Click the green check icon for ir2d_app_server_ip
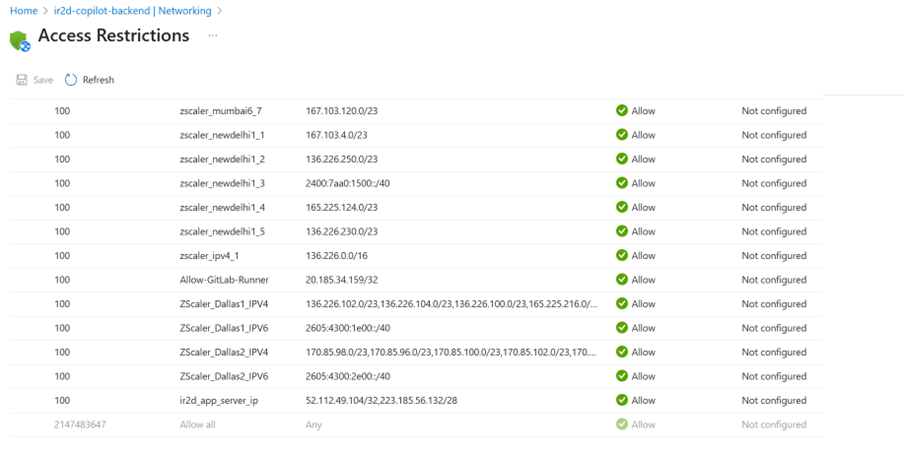 621,401
